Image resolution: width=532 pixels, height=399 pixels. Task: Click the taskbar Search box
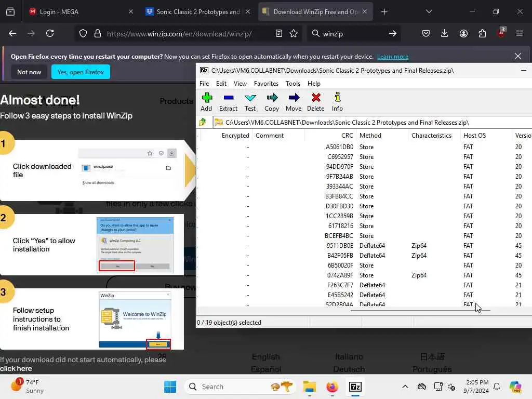tap(240, 387)
